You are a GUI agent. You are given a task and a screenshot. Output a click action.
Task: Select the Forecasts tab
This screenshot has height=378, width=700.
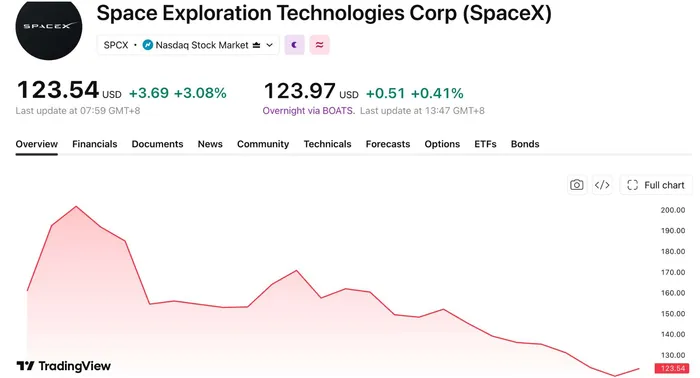point(388,144)
